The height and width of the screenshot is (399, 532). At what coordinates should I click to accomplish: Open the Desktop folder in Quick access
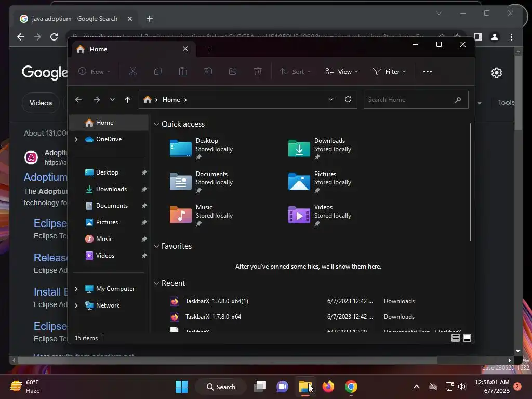pyautogui.click(x=201, y=149)
